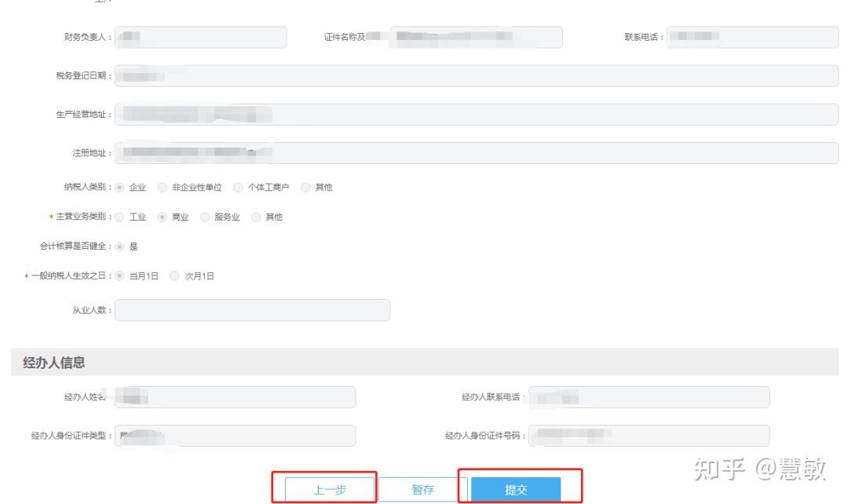Click the 注册地址 field
The width and height of the screenshot is (848, 504).
pos(477,153)
